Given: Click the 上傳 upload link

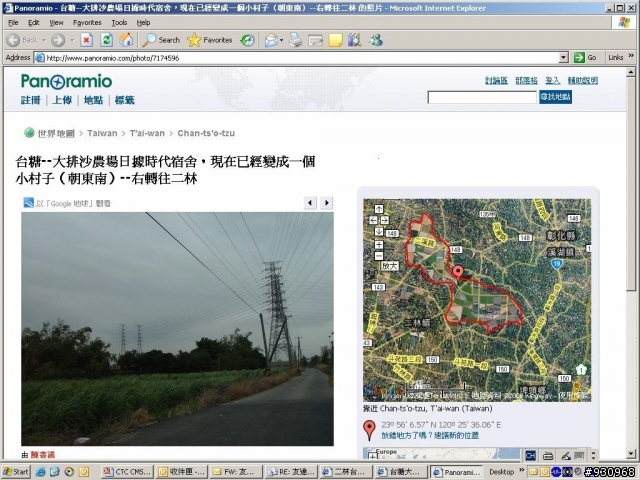Looking at the screenshot, I should click(62, 100).
